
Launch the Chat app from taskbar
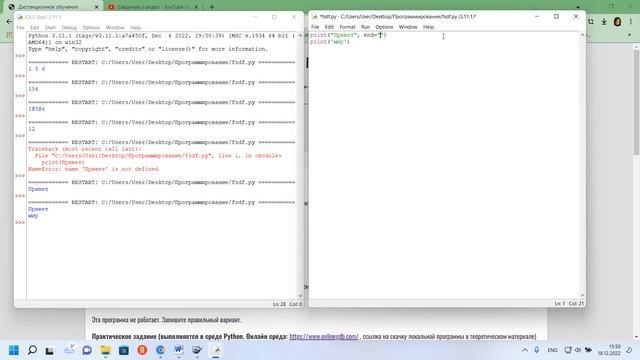click(87, 350)
